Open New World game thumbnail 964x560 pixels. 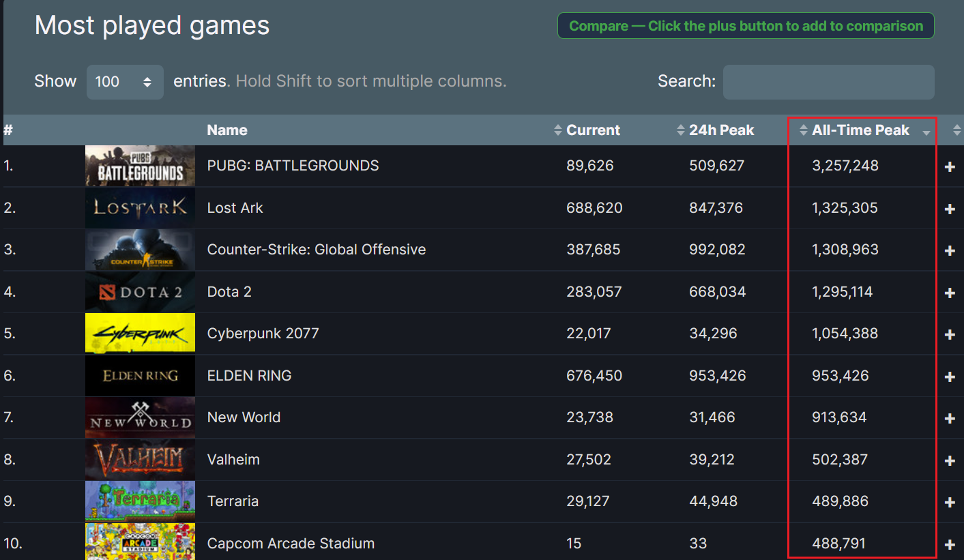(x=140, y=417)
